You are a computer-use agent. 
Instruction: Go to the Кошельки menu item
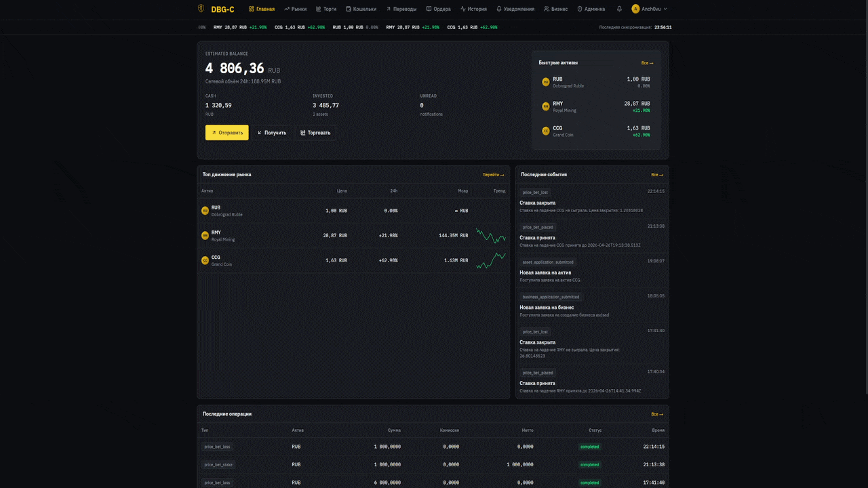tap(361, 9)
